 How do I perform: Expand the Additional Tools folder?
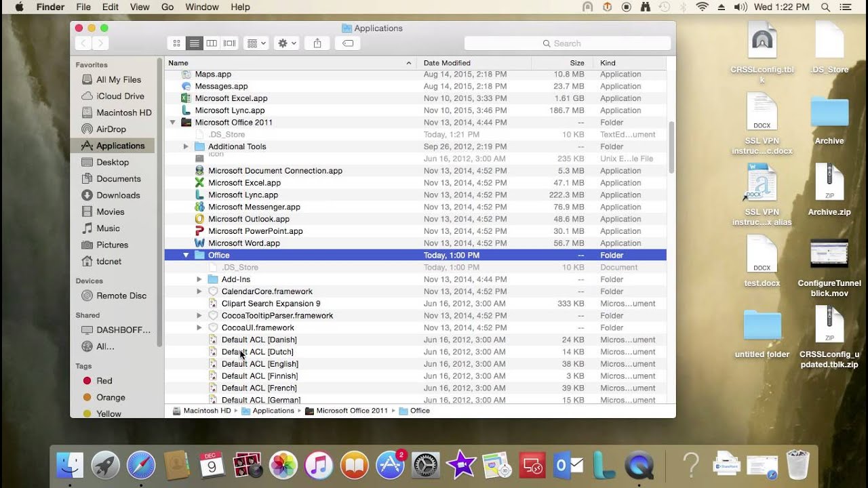pyautogui.click(x=186, y=146)
